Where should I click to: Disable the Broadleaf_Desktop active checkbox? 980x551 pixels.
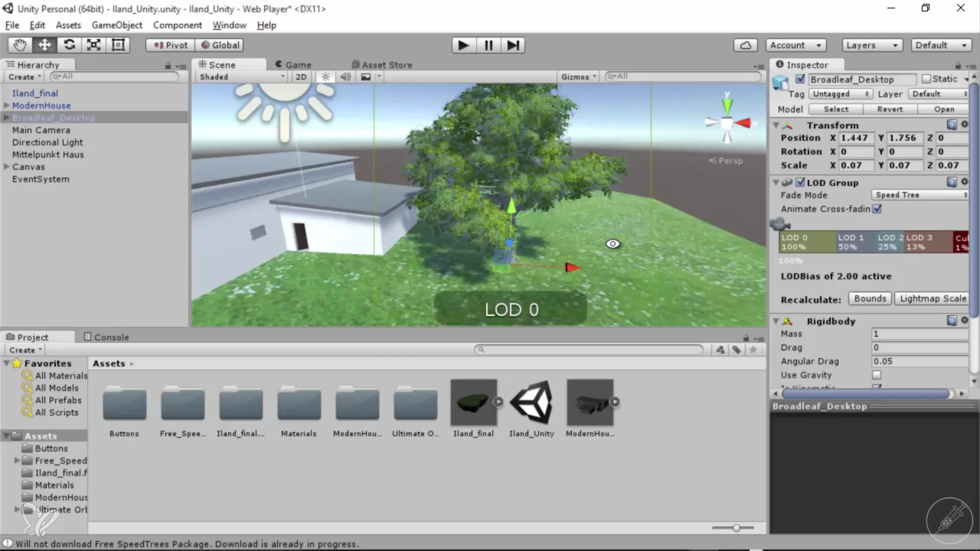800,79
